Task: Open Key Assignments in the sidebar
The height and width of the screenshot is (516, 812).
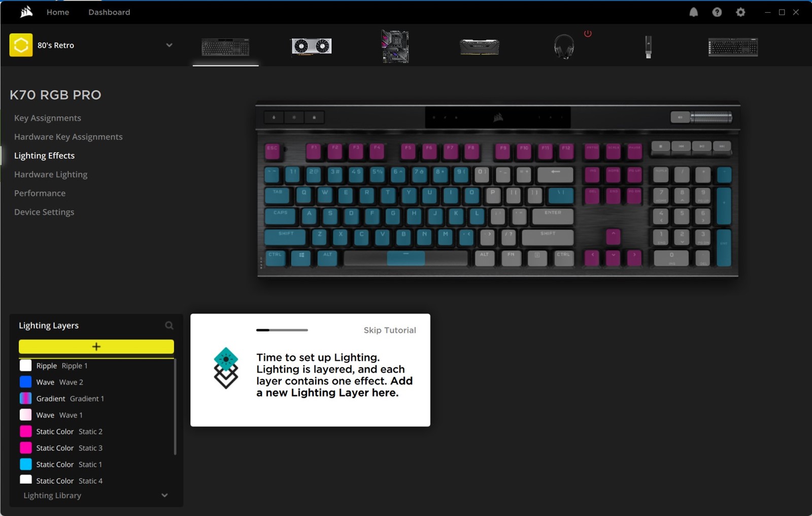Action: pyautogui.click(x=48, y=118)
